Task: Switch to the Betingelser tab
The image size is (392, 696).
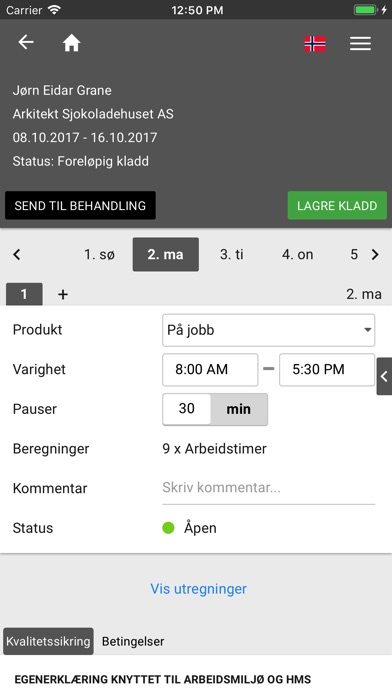Action: [x=133, y=641]
